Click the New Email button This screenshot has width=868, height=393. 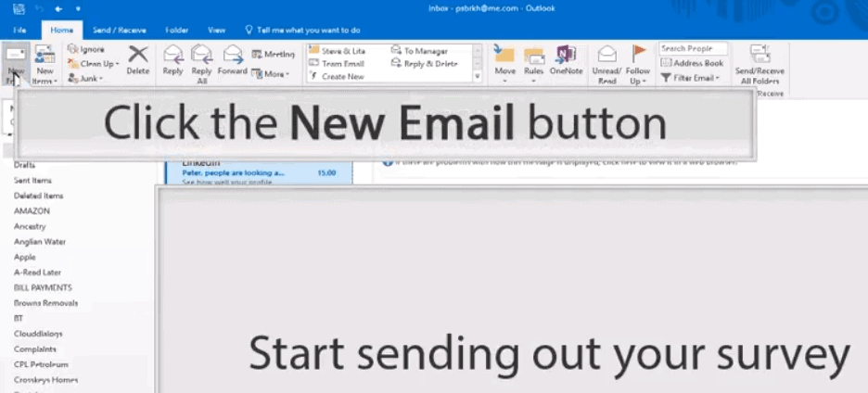coord(16,65)
